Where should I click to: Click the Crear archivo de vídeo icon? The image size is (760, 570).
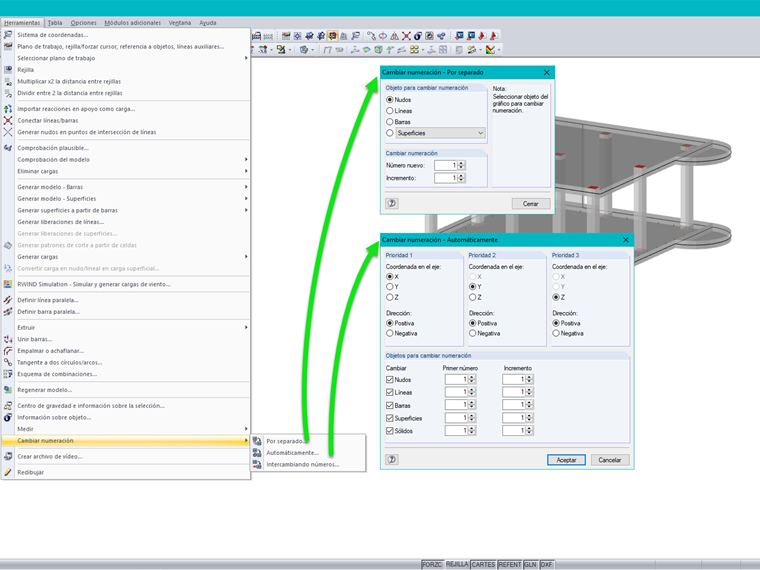tap(8, 456)
